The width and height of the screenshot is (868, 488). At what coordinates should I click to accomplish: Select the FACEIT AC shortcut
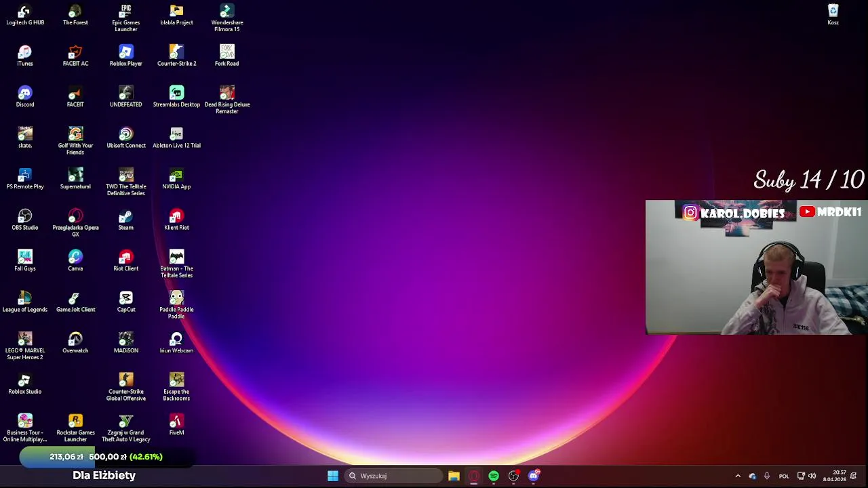coord(75,56)
